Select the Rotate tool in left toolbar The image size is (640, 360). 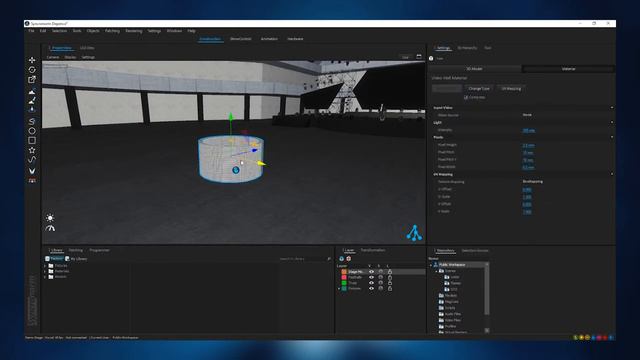pyautogui.click(x=32, y=70)
